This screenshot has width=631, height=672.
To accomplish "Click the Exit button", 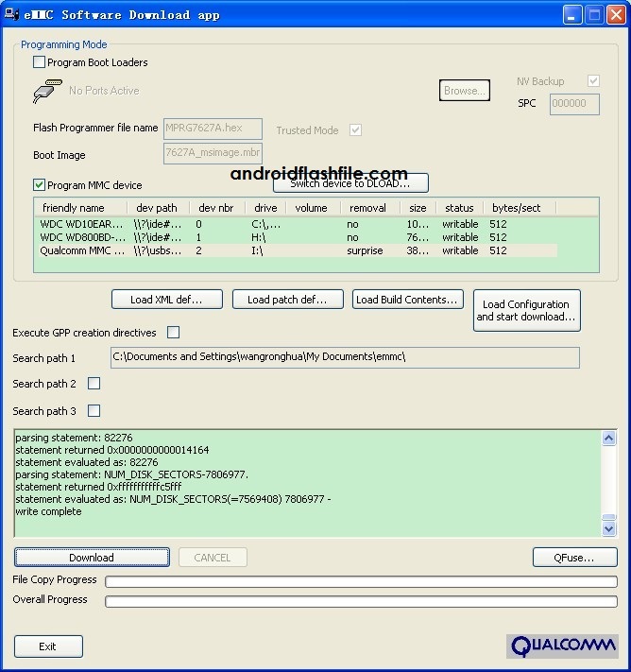I will point(48,646).
